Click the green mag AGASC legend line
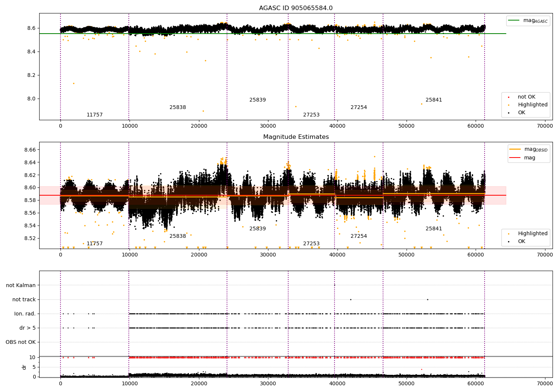The image size is (560, 392). (x=514, y=21)
